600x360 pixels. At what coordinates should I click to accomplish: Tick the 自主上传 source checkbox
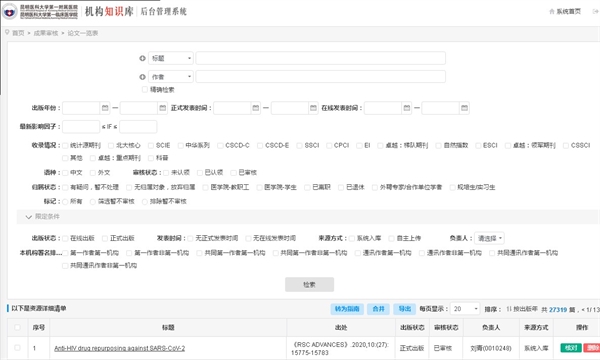coord(391,239)
